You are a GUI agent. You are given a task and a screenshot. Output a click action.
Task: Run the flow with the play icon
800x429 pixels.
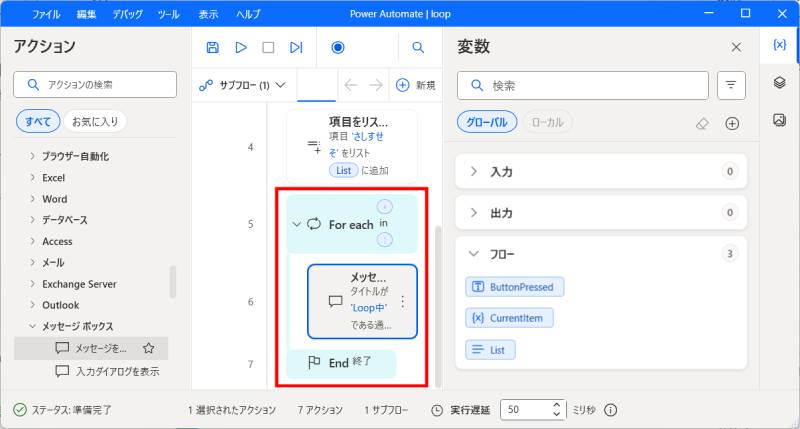(240, 47)
